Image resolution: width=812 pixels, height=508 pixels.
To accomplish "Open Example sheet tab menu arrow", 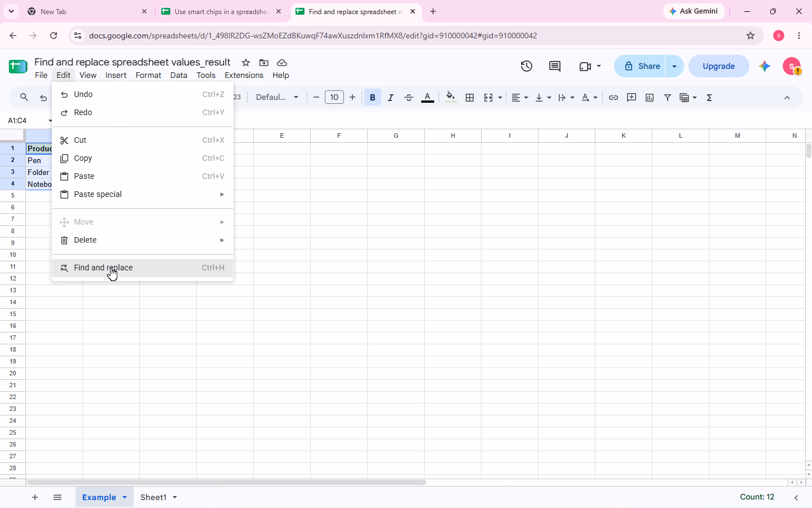I will point(125,497).
